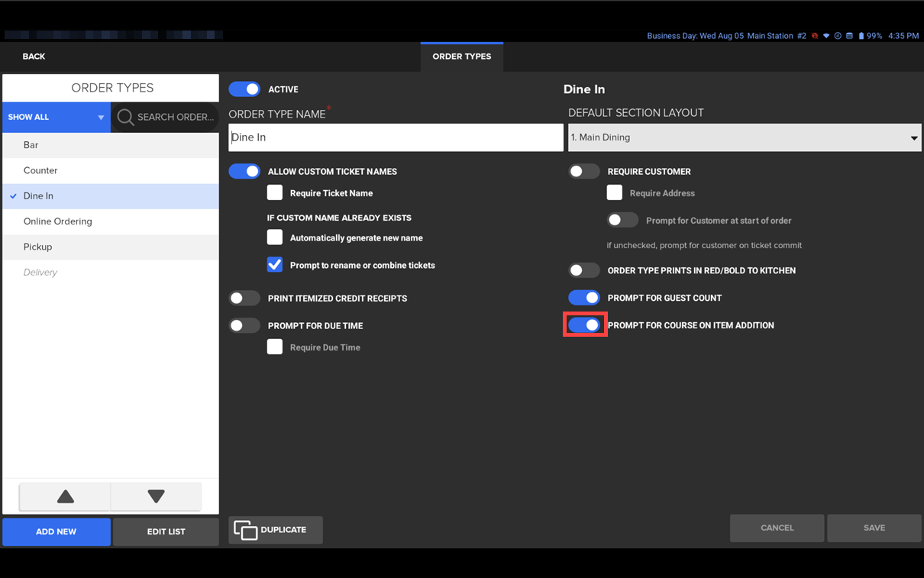
Task: Click the Cancel button
Action: (777, 528)
